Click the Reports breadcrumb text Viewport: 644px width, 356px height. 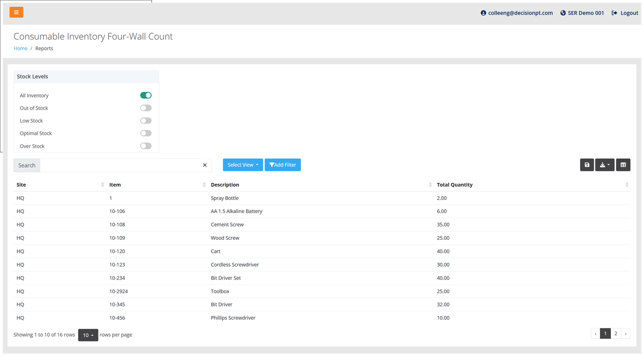coord(44,48)
